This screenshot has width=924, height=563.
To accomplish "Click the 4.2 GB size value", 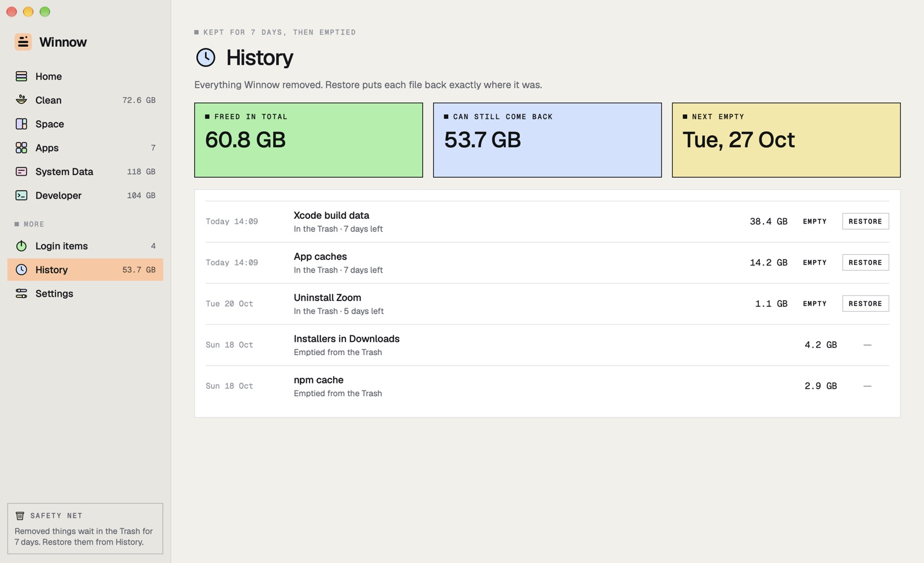I will coord(820,345).
